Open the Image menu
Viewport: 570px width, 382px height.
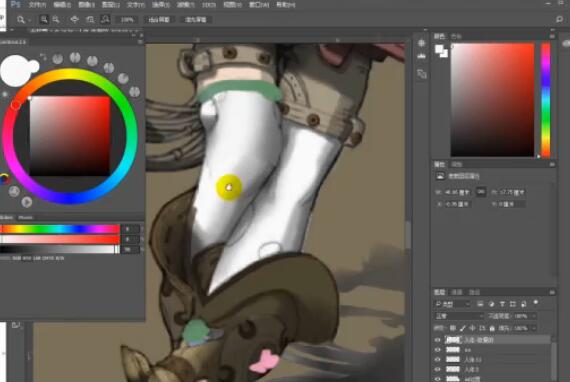click(87, 5)
